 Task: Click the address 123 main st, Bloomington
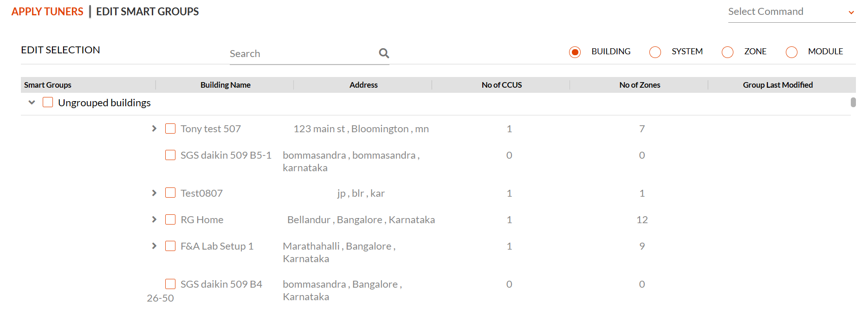point(361,129)
